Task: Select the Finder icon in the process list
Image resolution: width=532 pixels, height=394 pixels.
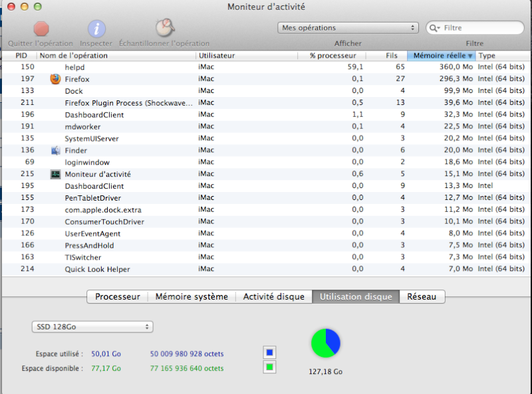Action: (x=55, y=150)
